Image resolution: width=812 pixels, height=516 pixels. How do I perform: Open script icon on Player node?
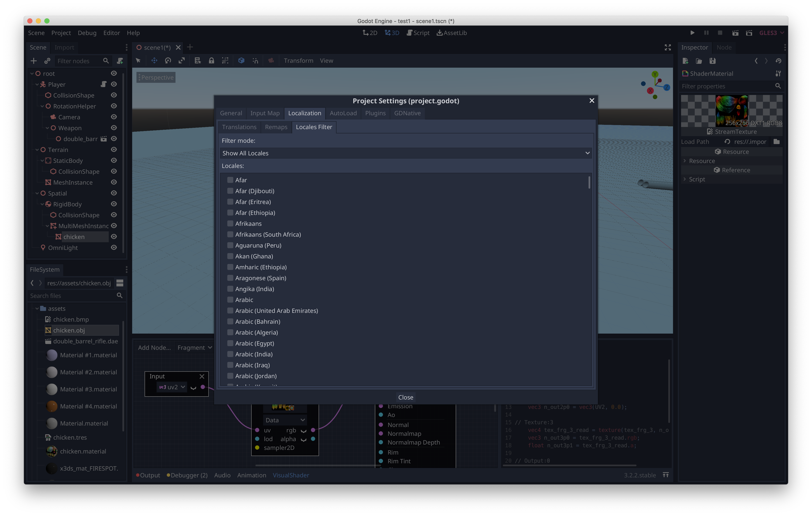(104, 84)
